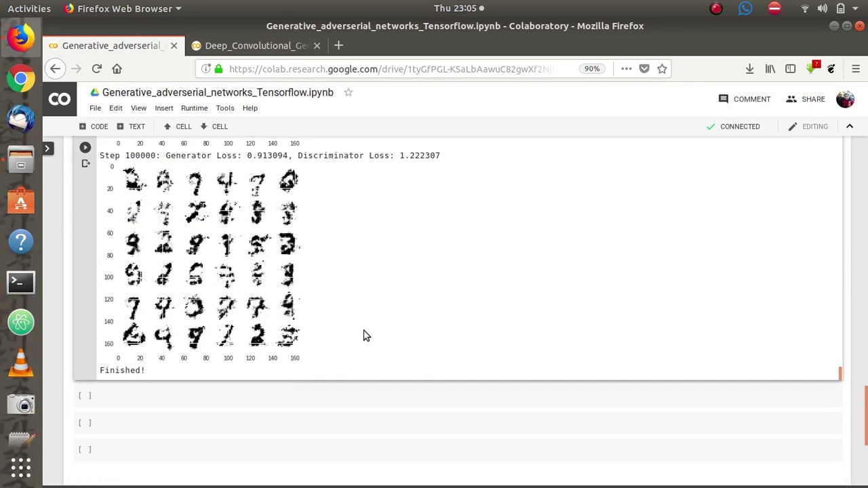The height and width of the screenshot is (488, 868).
Task: Open Firefox Web Browser app menu
Action: (x=123, y=8)
